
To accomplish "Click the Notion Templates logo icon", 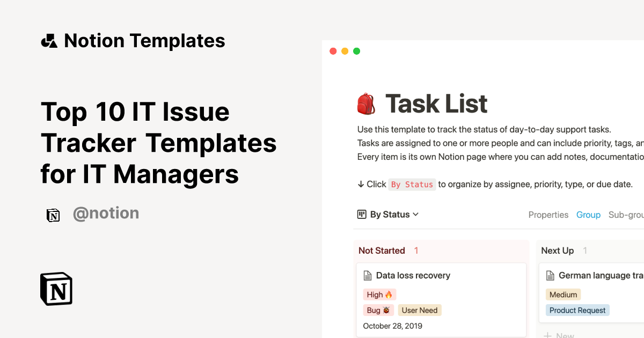I will (49, 40).
